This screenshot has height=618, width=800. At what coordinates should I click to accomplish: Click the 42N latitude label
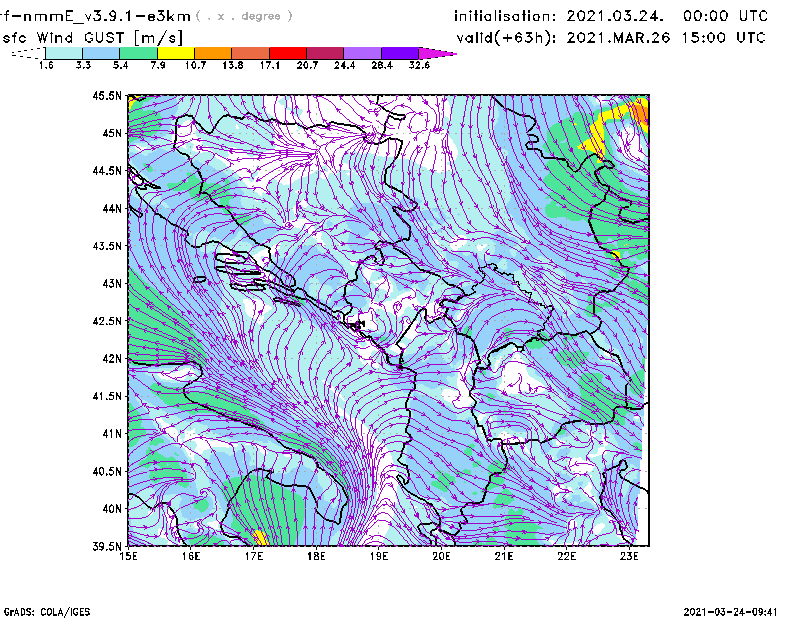click(x=112, y=359)
